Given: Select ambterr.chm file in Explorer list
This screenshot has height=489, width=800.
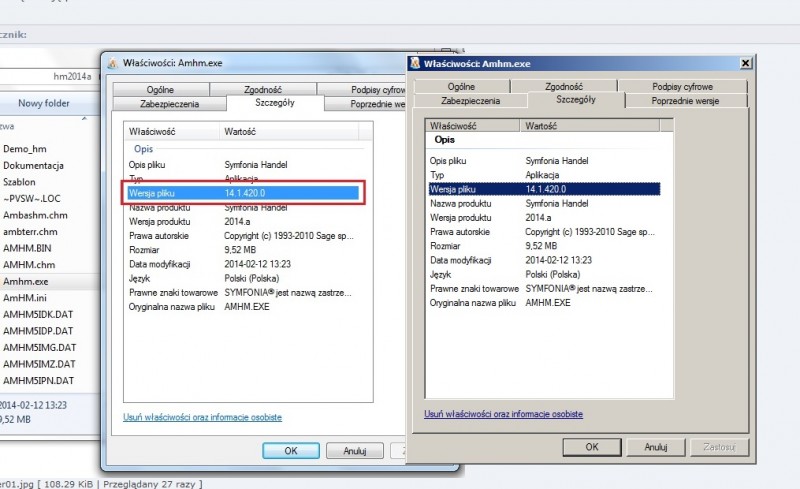Looking at the screenshot, I should 31,232.
